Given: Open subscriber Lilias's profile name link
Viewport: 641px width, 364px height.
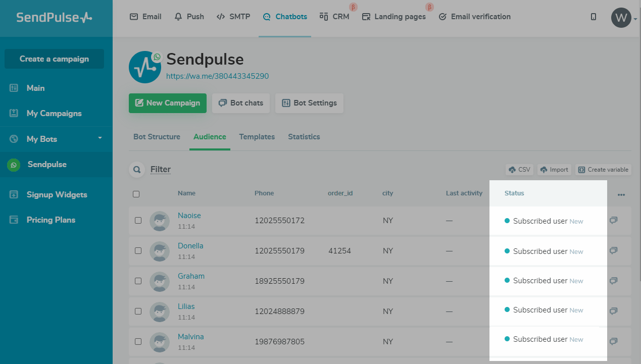Looking at the screenshot, I should pos(186,306).
